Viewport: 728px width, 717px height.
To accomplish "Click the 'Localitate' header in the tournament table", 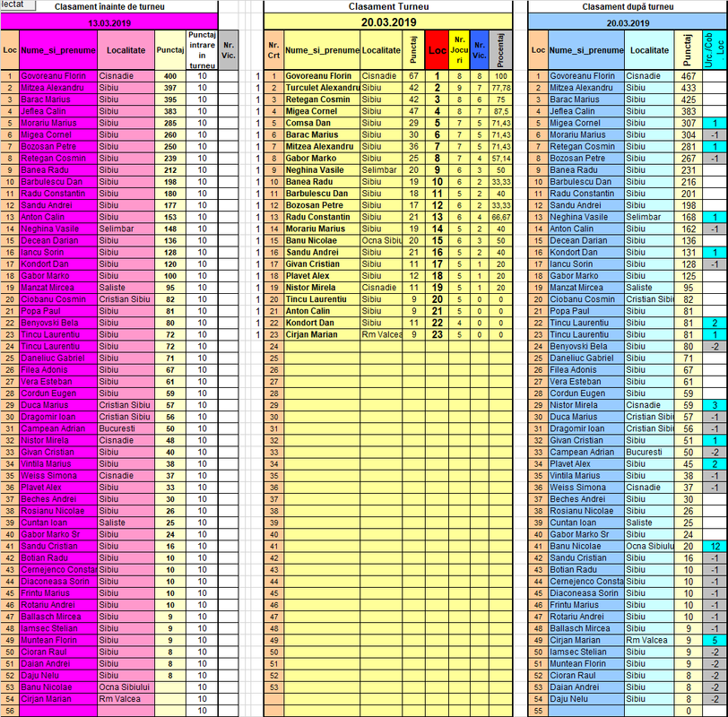I will point(381,50).
